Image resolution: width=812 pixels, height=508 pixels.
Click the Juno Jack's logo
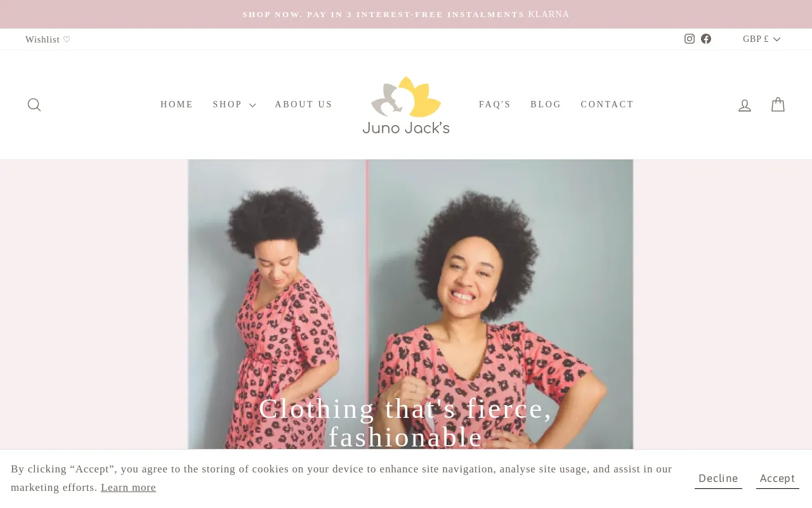[x=406, y=105]
